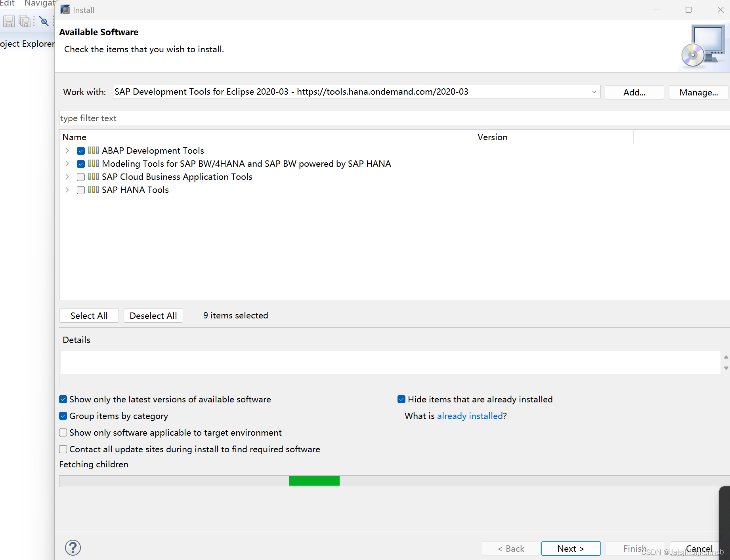The width and height of the screenshot is (730, 560).
Task: Click the Add... button
Action: point(634,92)
